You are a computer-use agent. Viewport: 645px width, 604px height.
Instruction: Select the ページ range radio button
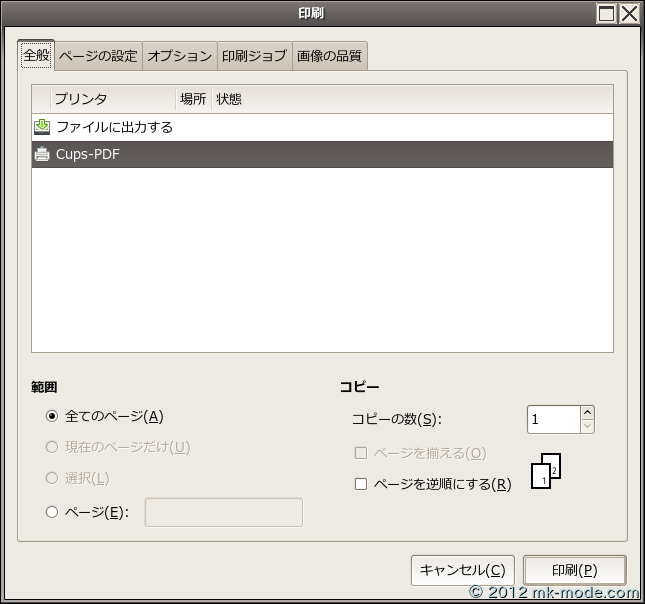tap(52, 512)
